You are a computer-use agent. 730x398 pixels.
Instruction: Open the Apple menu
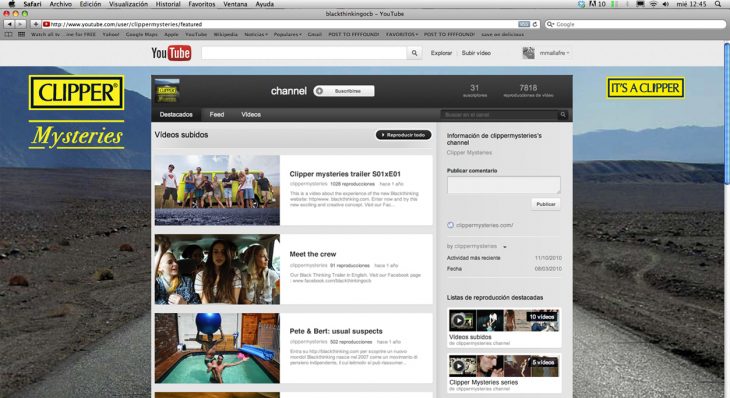click(x=11, y=4)
